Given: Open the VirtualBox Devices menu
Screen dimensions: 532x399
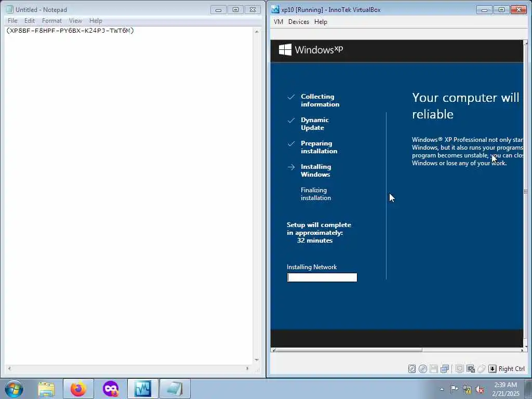Looking at the screenshot, I should (x=299, y=22).
